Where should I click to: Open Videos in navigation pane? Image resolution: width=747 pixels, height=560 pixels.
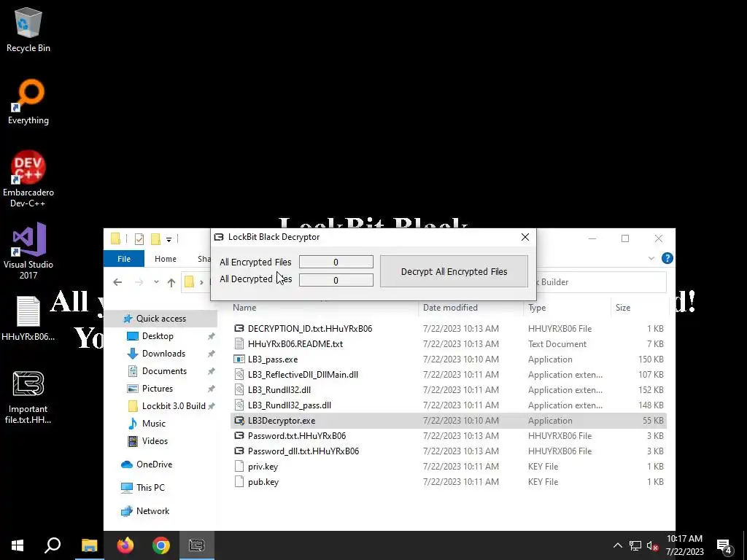[155, 441]
